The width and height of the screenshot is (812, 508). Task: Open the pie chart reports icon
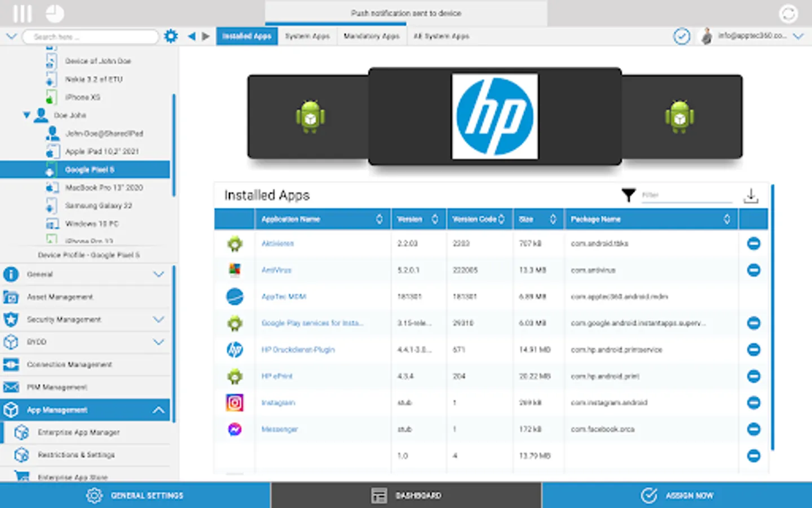(x=55, y=13)
